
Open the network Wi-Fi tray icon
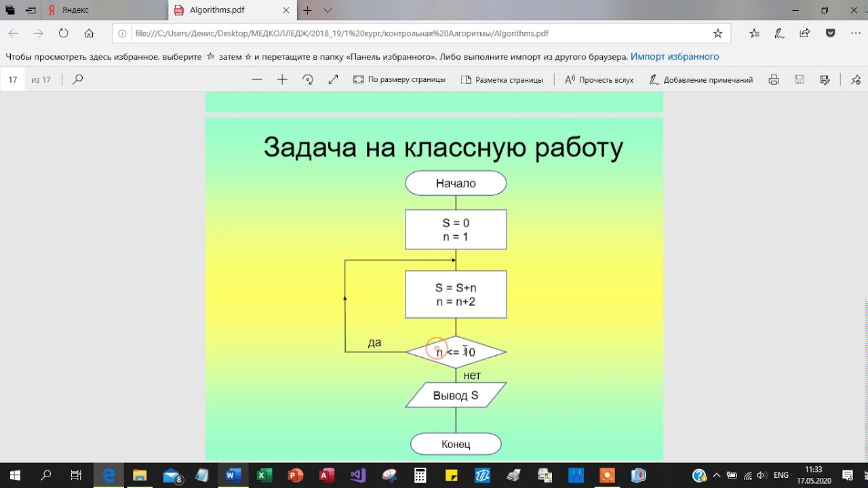click(747, 475)
